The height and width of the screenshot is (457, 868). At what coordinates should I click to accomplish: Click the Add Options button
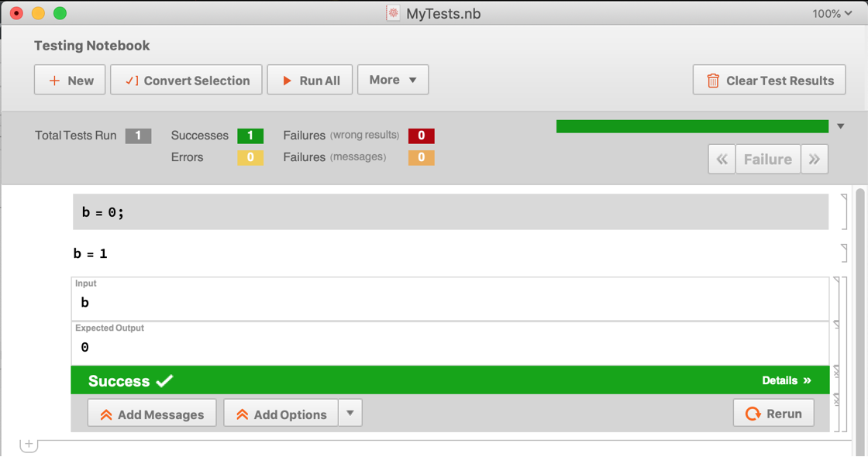281,414
